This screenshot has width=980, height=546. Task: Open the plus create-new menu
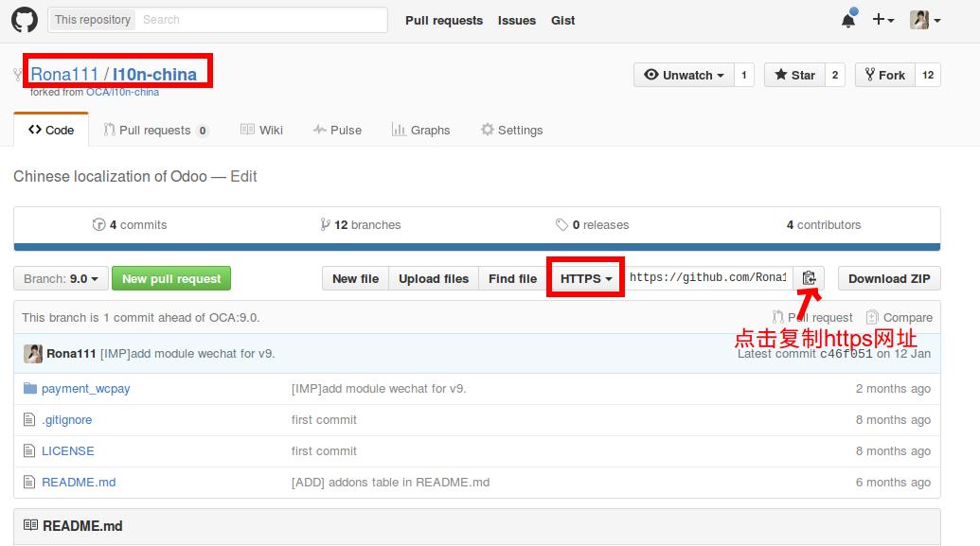point(882,20)
